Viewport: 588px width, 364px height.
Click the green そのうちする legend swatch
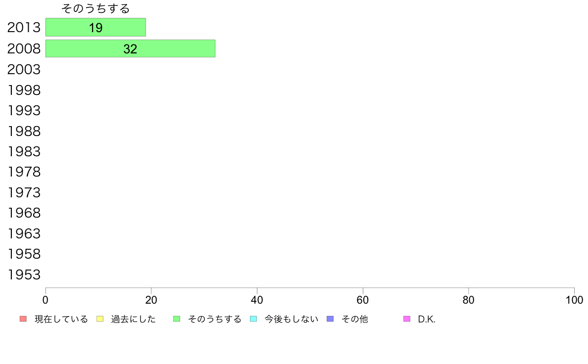(177, 319)
